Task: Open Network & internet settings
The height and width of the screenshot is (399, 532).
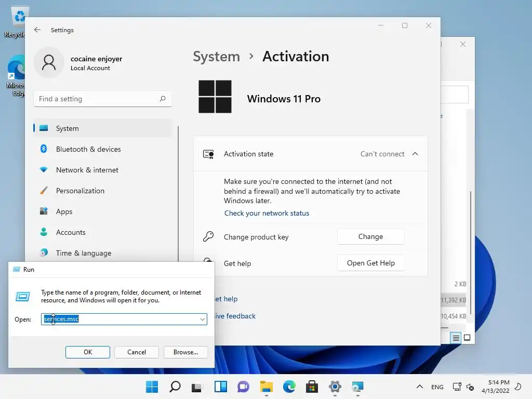Action: pyautogui.click(x=102, y=170)
